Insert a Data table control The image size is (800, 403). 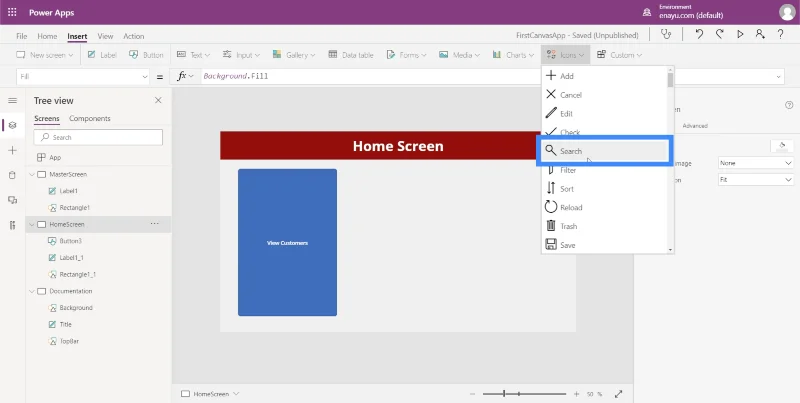[351, 55]
